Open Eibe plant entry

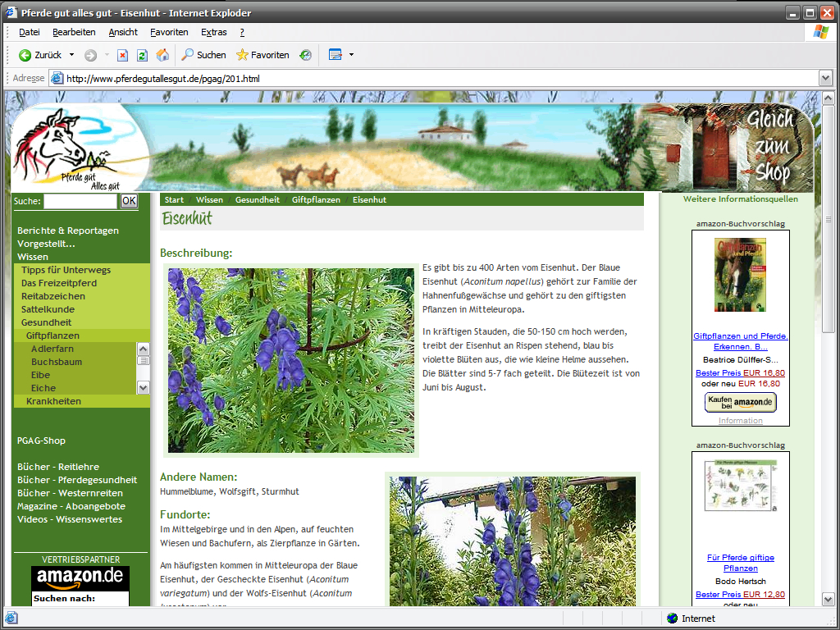(41, 375)
